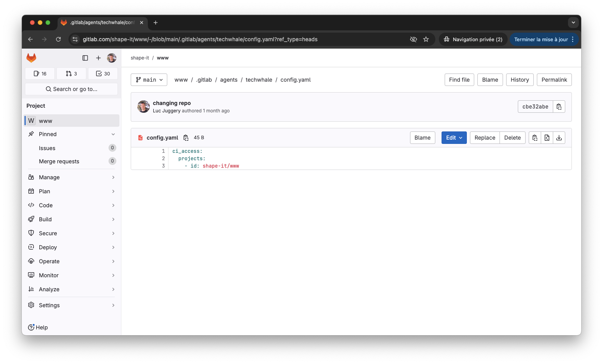The height and width of the screenshot is (364, 603).
Task: Click the Find file button
Action: point(459,80)
